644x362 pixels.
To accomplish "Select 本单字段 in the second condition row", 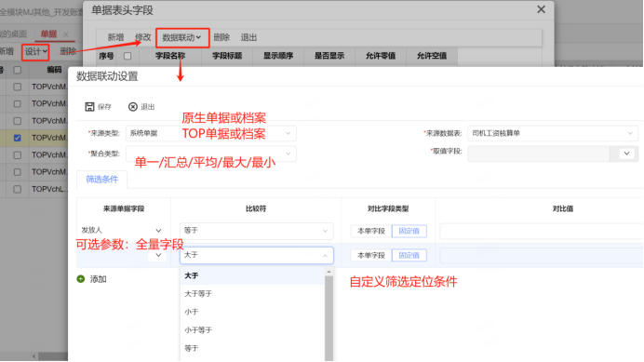I will tap(371, 256).
